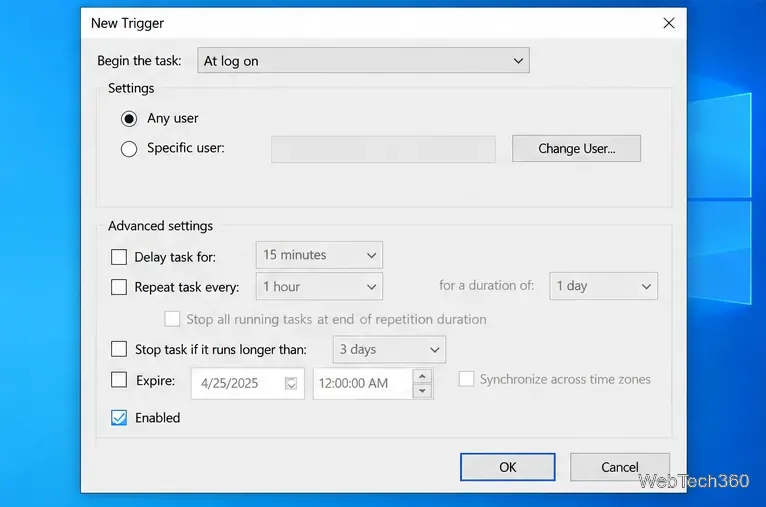Enable the Delay task for checkbox
Image resolution: width=766 pixels, height=507 pixels.
(119, 257)
